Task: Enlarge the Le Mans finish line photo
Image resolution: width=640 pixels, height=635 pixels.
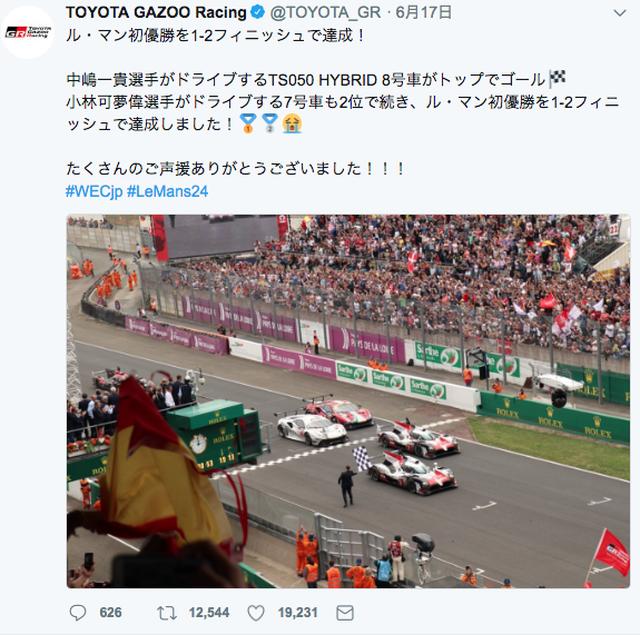Action: tap(348, 401)
